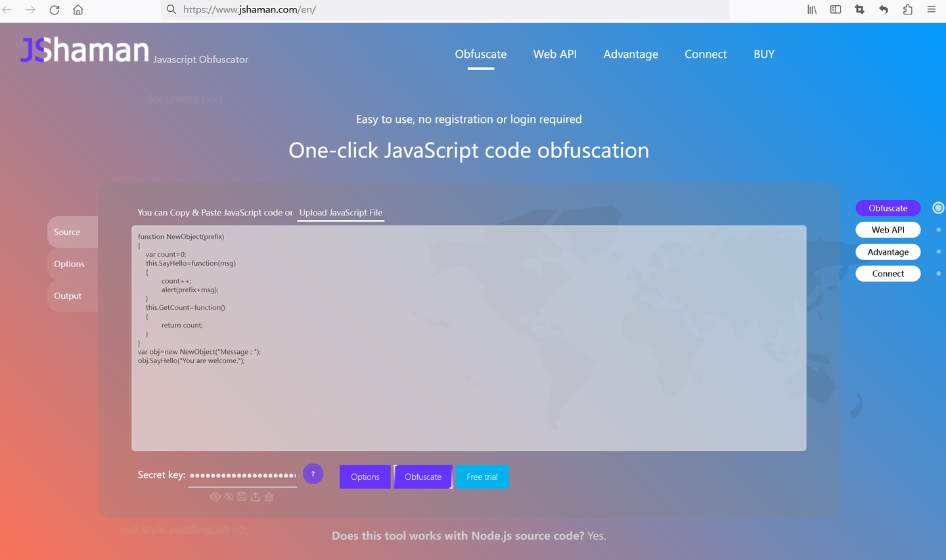Upload the secret key using the upload icon
946x560 pixels.
pos(256,496)
